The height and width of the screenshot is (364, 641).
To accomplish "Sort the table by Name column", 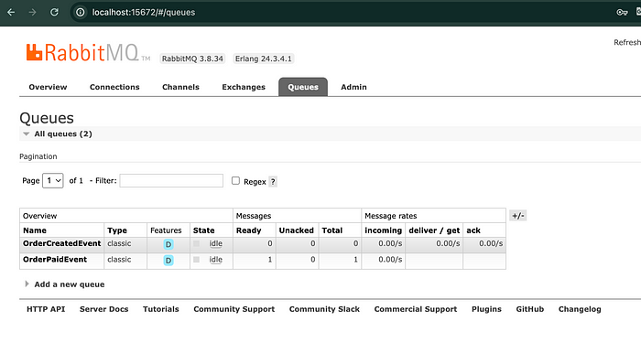I will 35,230.
